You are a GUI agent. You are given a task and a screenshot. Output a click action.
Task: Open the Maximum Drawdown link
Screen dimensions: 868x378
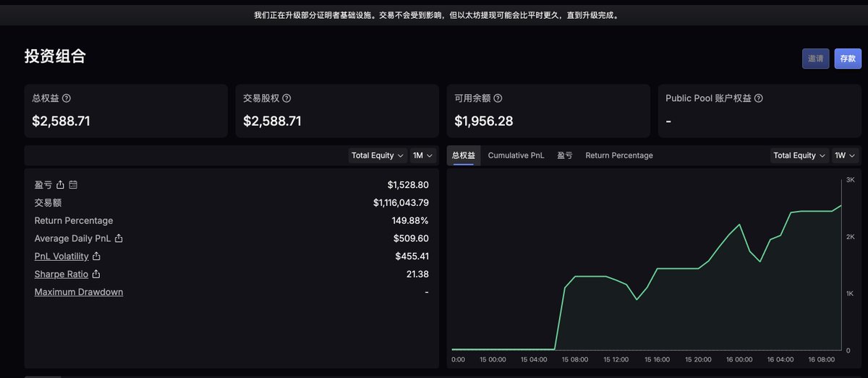[79, 292]
